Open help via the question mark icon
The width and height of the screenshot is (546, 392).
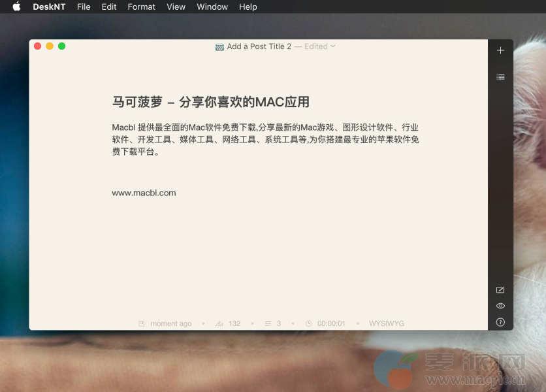point(500,322)
